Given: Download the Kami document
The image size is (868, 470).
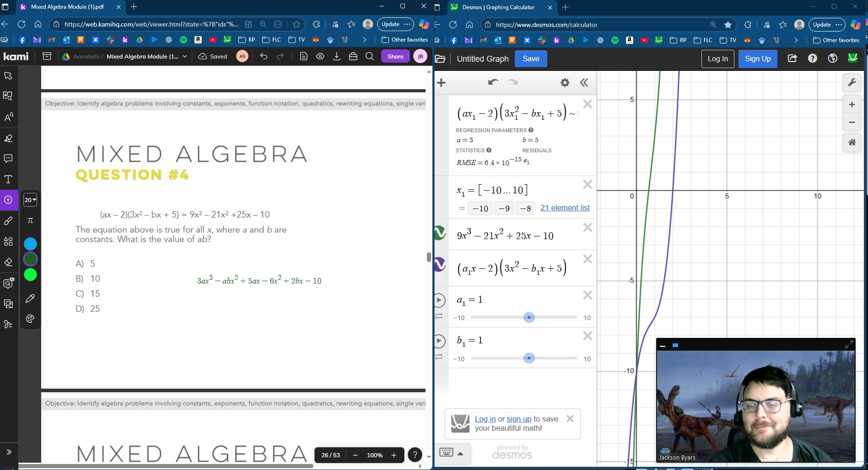Looking at the screenshot, I should [x=336, y=56].
